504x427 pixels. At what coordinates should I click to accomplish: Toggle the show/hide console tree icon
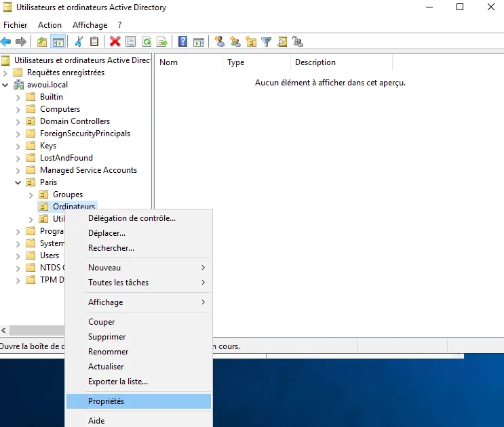[x=58, y=42]
